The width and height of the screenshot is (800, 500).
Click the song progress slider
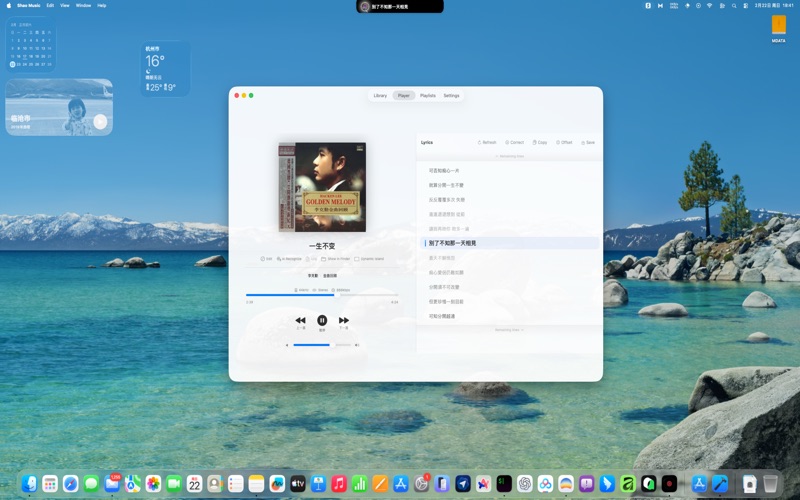click(x=322, y=295)
